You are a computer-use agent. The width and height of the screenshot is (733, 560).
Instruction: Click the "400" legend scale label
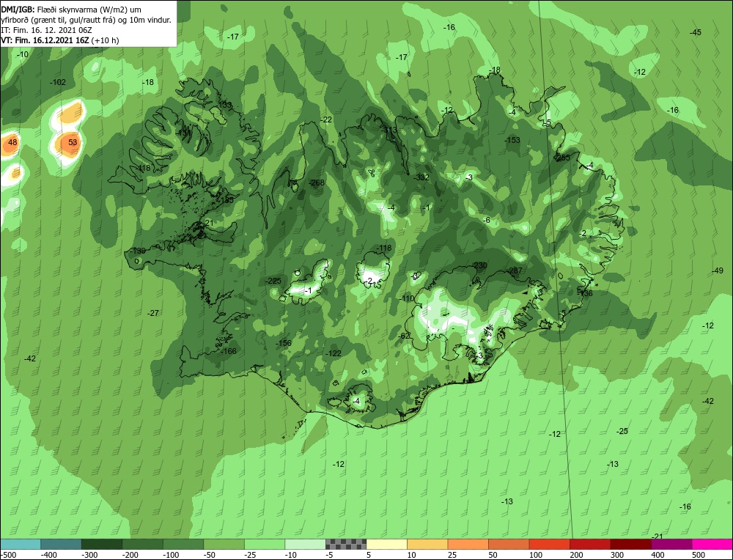[658, 555]
